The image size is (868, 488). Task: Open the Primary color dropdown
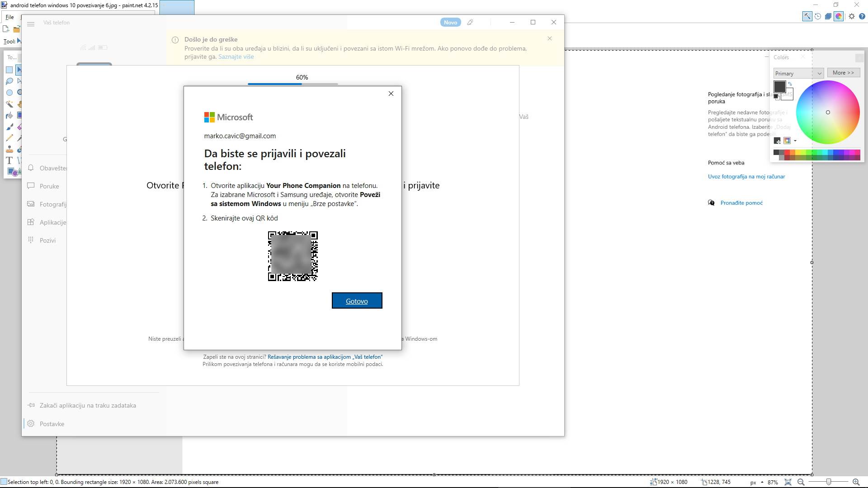819,73
